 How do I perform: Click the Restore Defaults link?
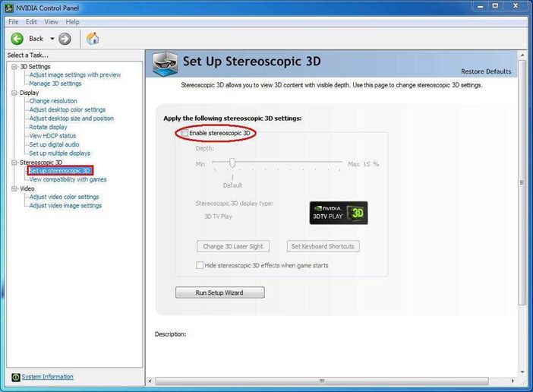click(x=486, y=71)
